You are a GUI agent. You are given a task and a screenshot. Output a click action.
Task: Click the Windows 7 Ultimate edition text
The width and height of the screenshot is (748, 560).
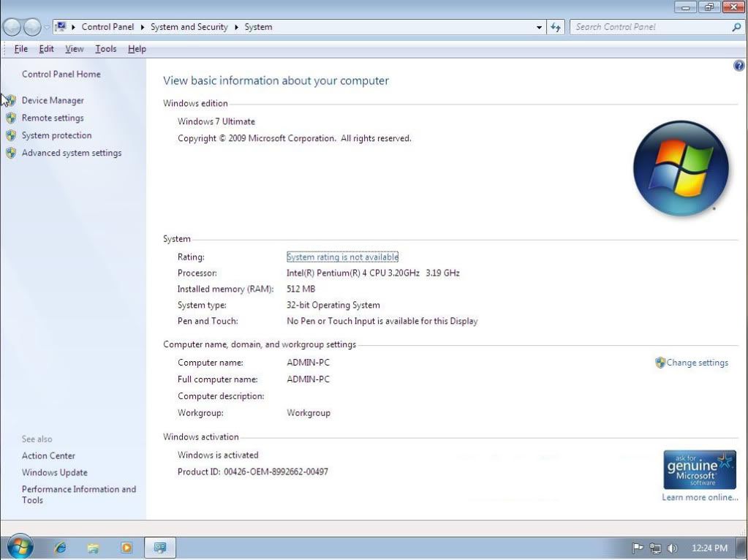(x=216, y=121)
